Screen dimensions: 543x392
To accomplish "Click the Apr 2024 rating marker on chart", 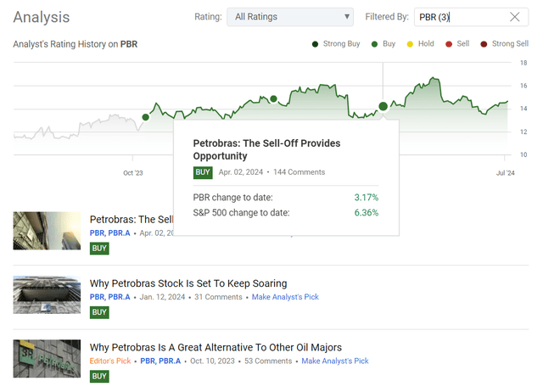I will [383, 106].
